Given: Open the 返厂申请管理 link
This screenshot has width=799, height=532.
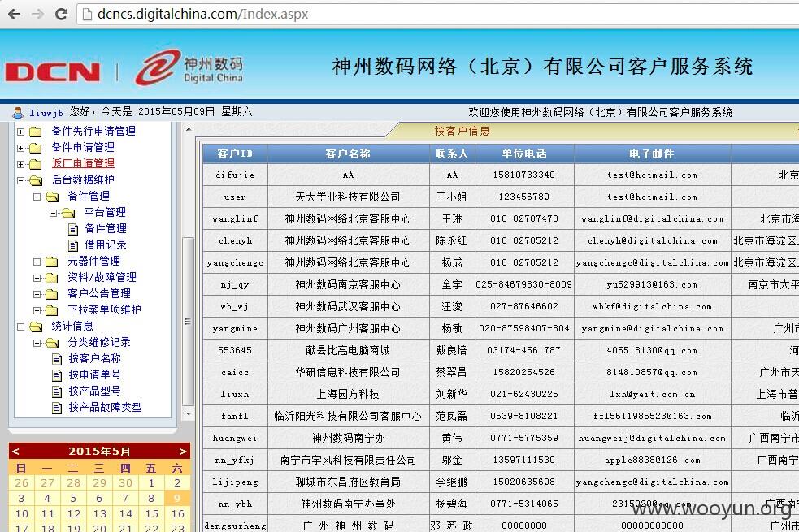Looking at the screenshot, I should 84,163.
